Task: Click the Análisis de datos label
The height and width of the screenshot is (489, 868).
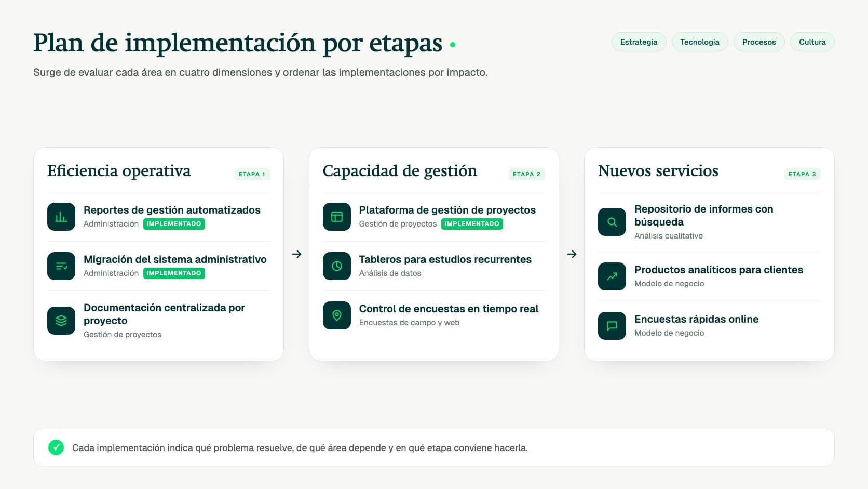Action: point(390,273)
